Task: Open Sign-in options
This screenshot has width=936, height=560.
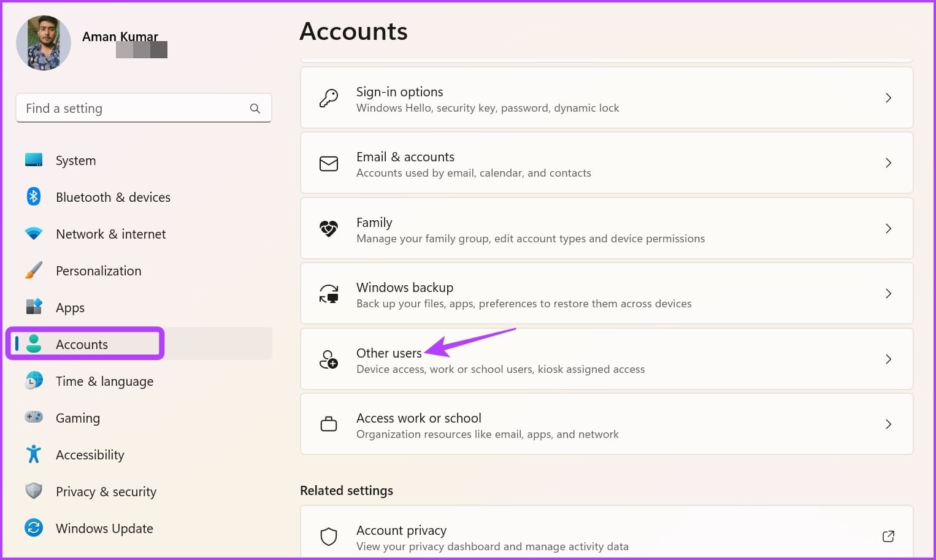Action: coord(607,98)
